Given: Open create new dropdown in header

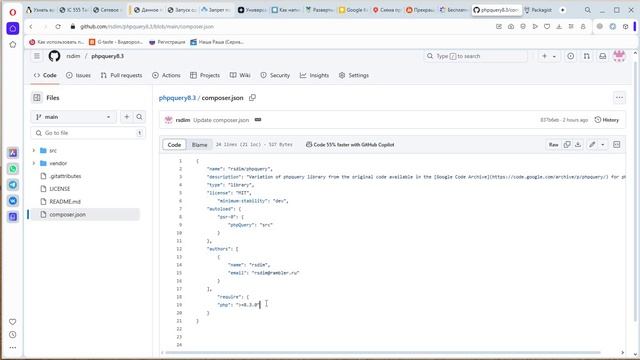Looking at the screenshot, I should point(549,56).
